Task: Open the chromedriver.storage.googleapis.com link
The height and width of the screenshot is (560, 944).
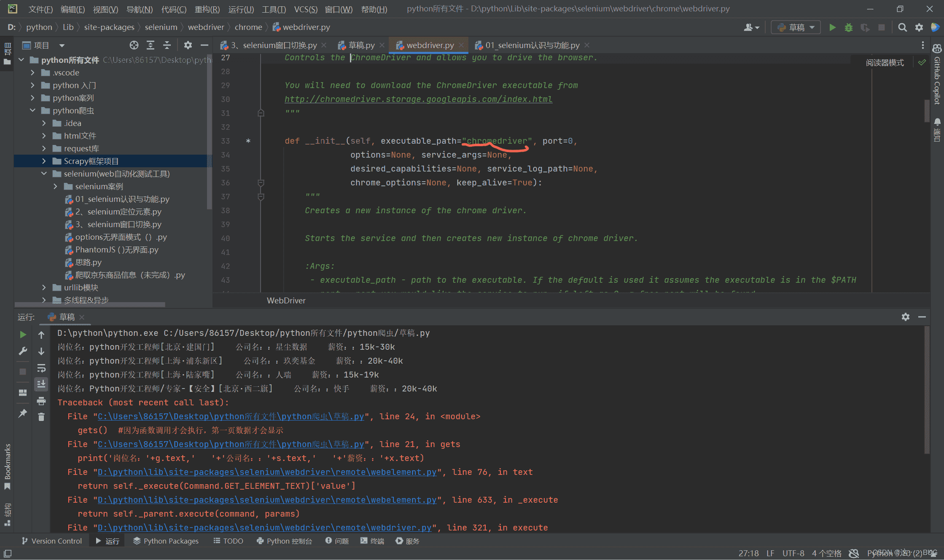Action: pyautogui.click(x=418, y=99)
